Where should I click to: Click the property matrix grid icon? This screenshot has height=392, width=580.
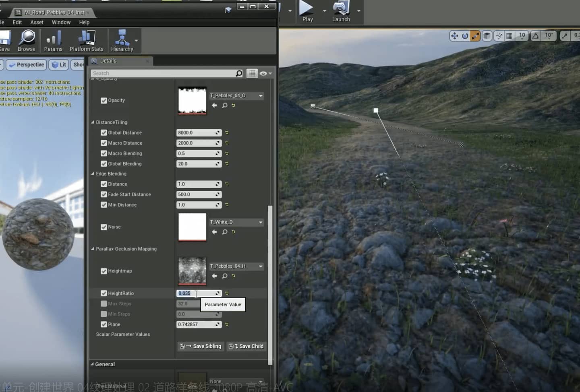[252, 73]
